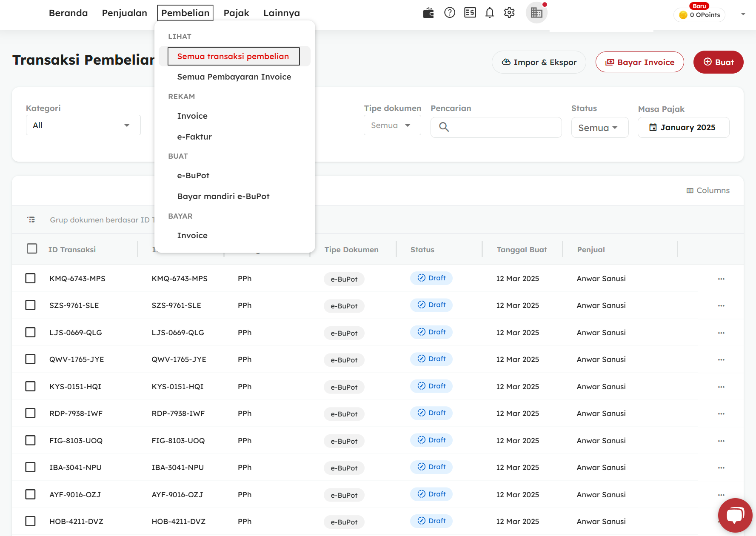Click the Pencarian search field
Image resolution: width=756 pixels, height=536 pixels.
click(502, 127)
